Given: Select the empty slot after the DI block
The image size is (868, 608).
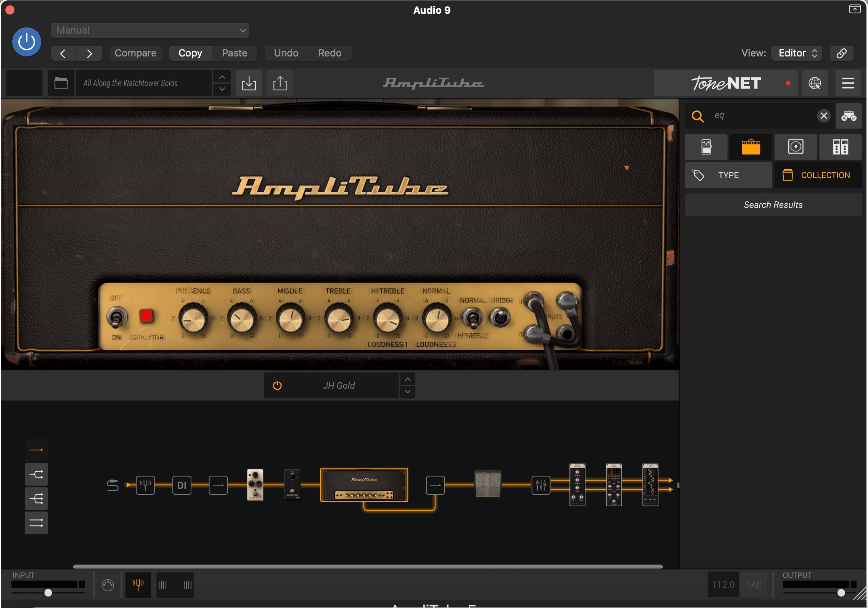Looking at the screenshot, I should click(x=218, y=485).
